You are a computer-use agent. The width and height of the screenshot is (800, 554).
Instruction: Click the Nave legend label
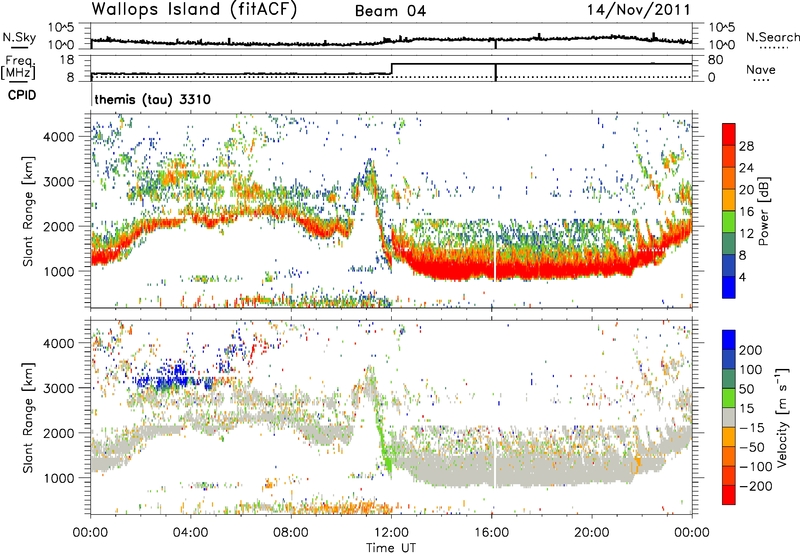(761, 69)
